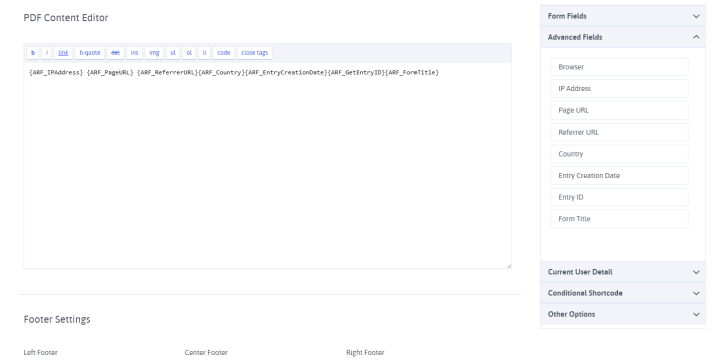This screenshot has height=362, width=715.
Task: Collapse the Advanced Fields section
Action: [x=623, y=37]
